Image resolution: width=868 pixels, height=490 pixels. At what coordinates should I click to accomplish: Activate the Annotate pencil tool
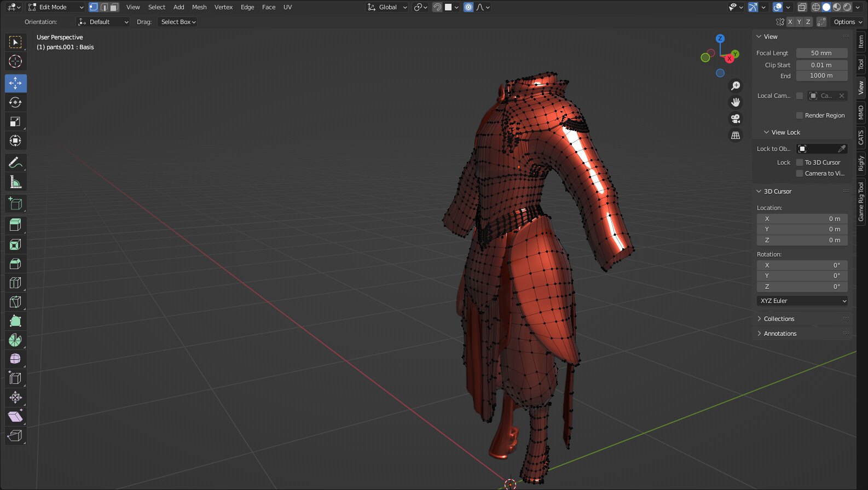pyautogui.click(x=15, y=162)
